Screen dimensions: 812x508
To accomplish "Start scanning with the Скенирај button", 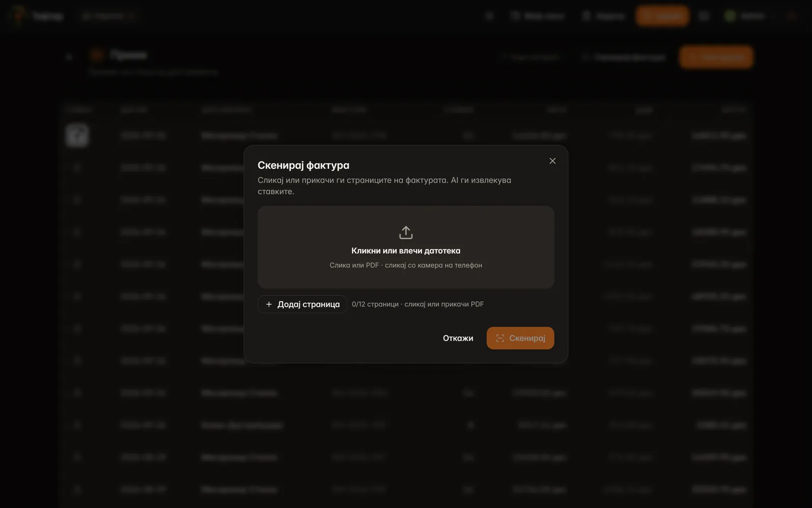I will pyautogui.click(x=520, y=338).
